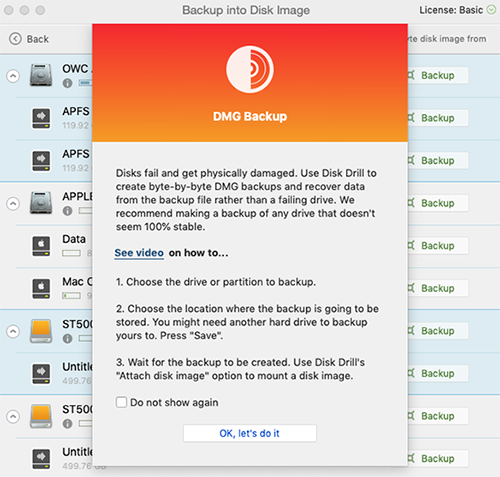500x477 pixels.
Task: Click Backup for the Data volume
Action: coord(438,246)
